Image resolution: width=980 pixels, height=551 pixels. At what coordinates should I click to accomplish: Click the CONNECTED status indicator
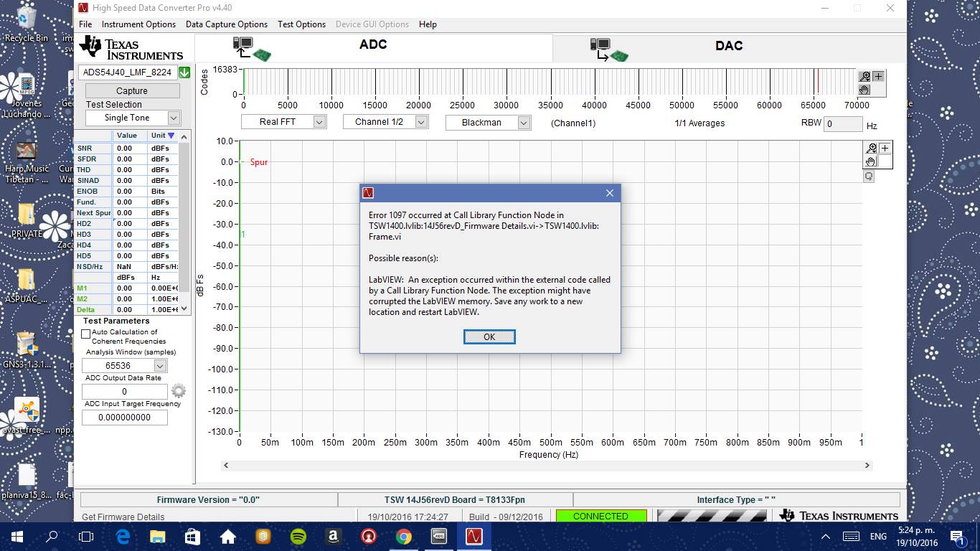600,517
